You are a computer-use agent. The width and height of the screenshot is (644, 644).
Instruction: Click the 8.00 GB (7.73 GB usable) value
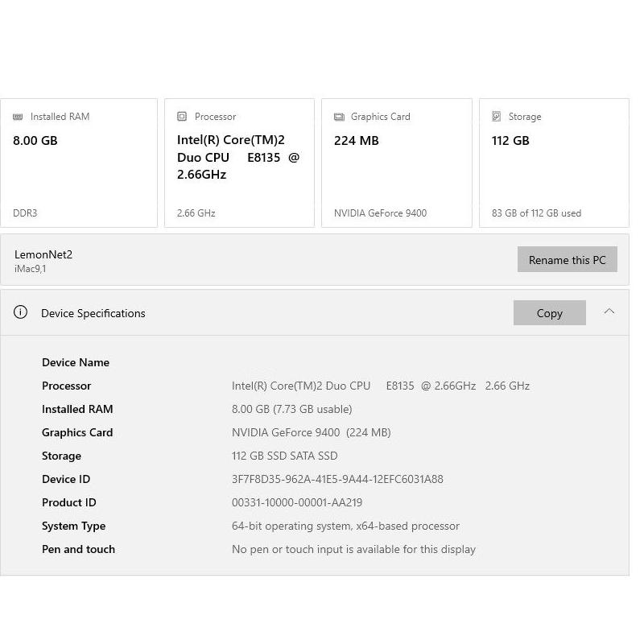click(292, 409)
